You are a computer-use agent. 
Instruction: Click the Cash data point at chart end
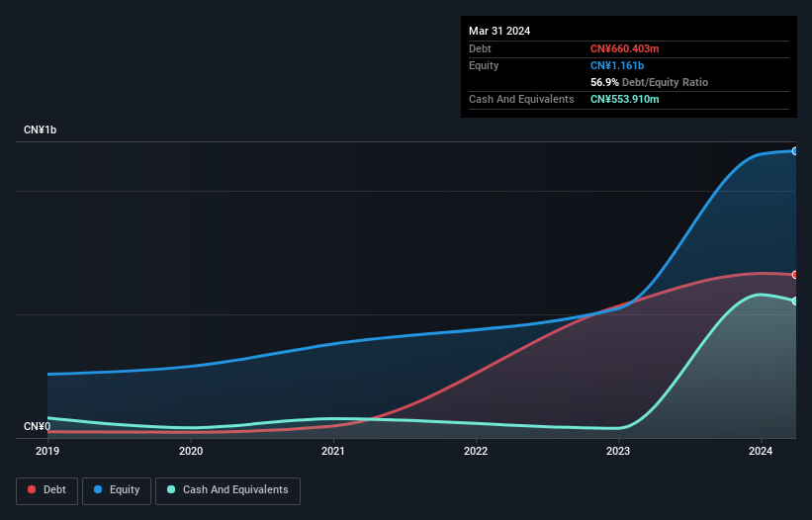point(795,302)
